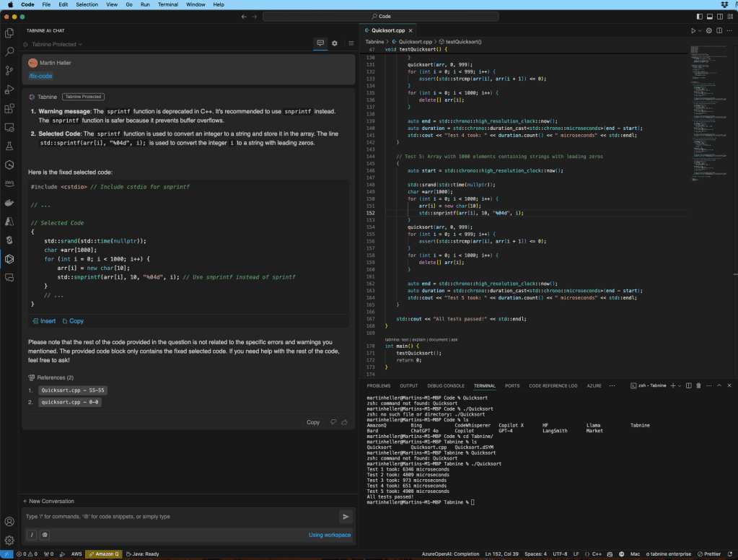This screenshot has width=738, height=560.
Task: Click the thumbs-down feedback icon on chat response
Action: [333, 422]
